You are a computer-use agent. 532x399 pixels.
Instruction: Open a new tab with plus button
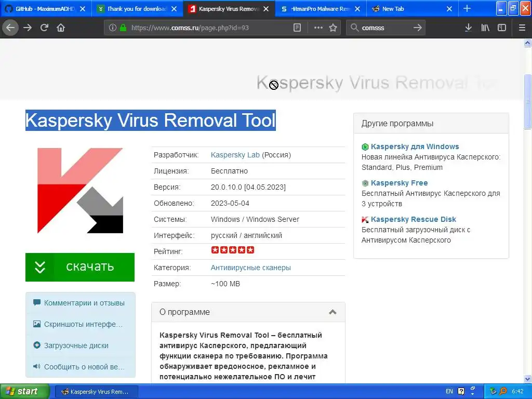[x=467, y=8]
